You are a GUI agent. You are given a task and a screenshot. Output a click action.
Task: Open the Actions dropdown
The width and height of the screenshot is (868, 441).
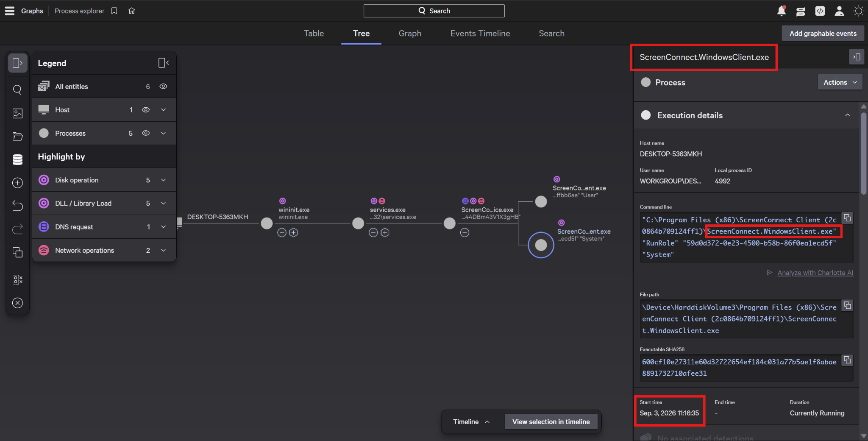click(x=840, y=82)
